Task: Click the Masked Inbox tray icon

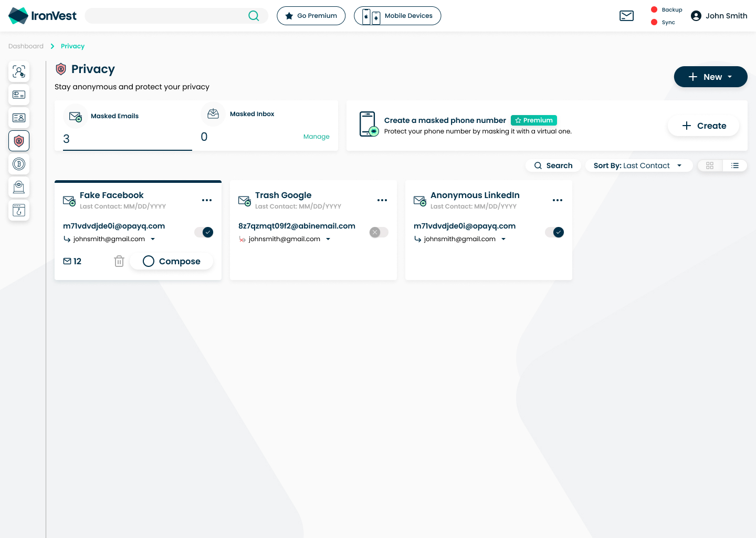Action: point(213,114)
